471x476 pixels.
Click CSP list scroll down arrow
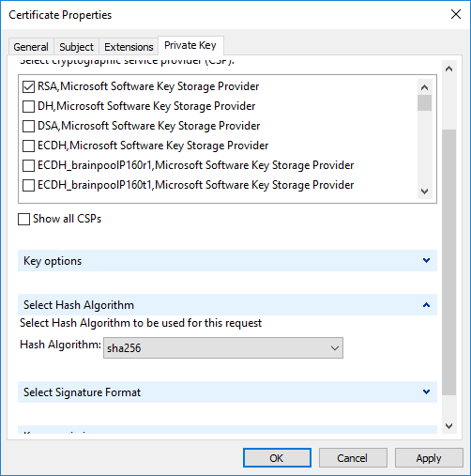tap(424, 191)
